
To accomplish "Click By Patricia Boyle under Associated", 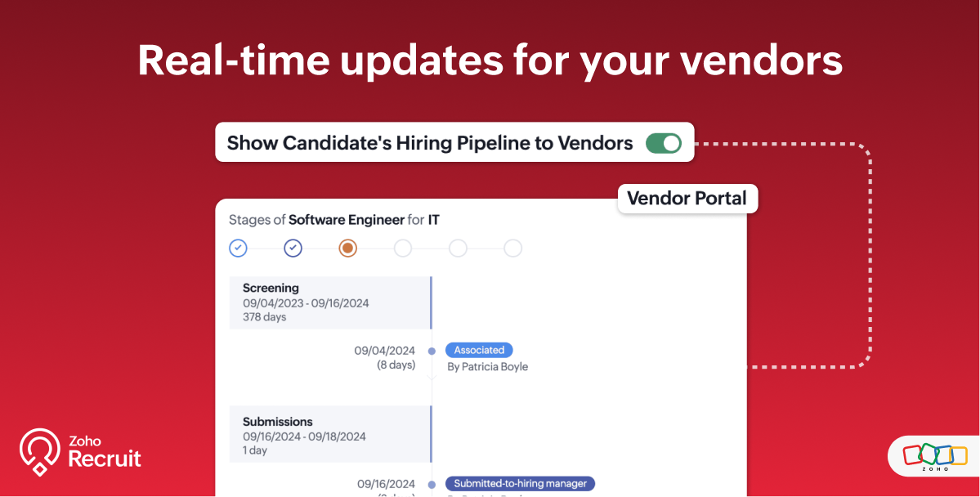I will click(x=487, y=367).
